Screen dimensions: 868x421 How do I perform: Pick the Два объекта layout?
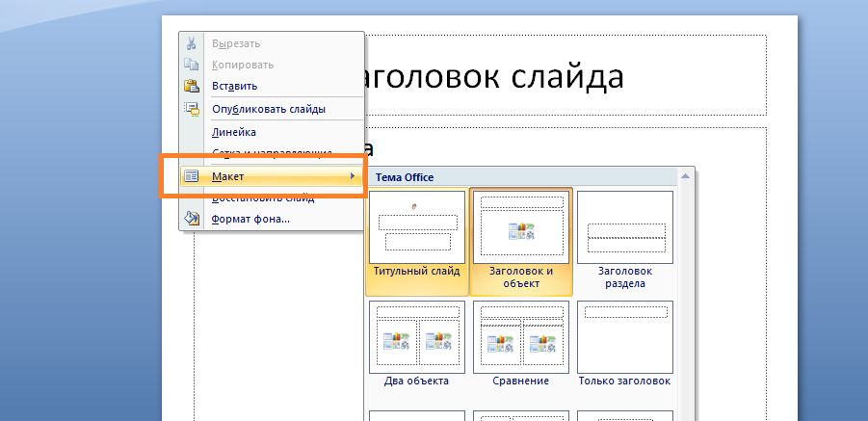[417, 342]
